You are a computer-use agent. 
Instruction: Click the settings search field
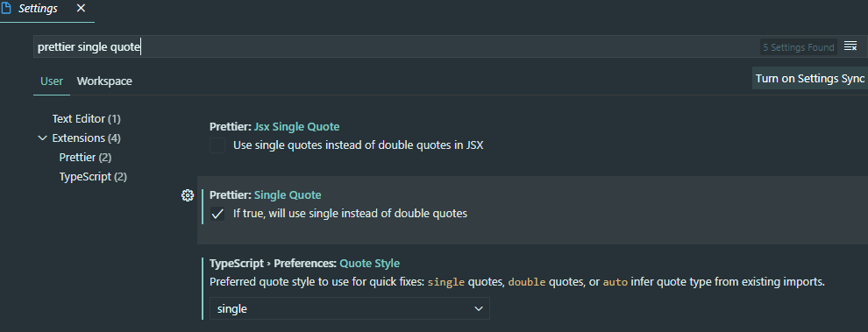click(395, 47)
